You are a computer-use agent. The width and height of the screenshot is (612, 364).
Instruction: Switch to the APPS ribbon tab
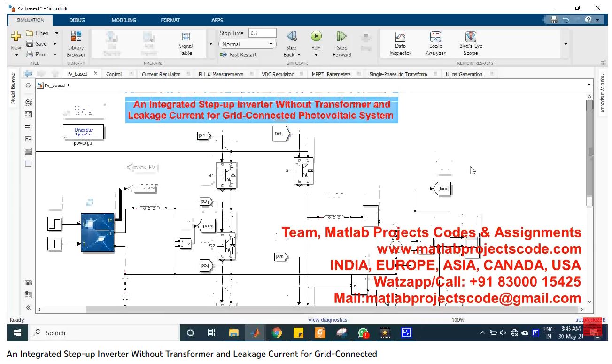(x=217, y=20)
